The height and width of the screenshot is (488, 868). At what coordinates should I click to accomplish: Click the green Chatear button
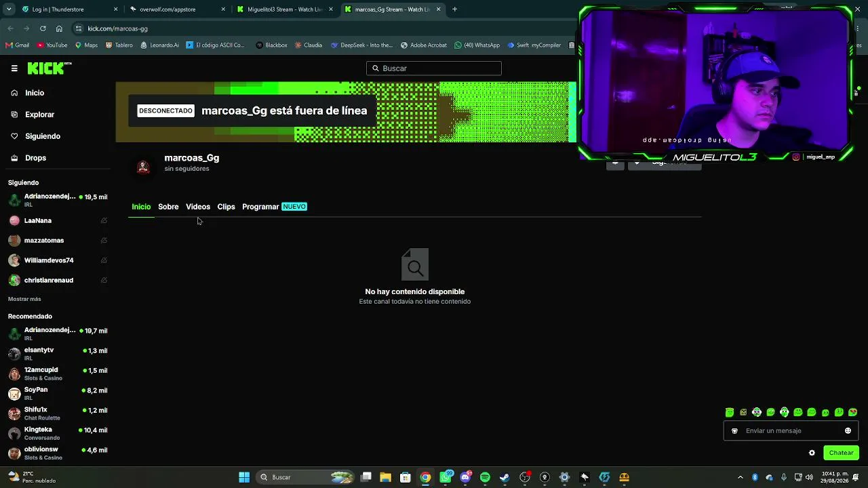pos(841,453)
